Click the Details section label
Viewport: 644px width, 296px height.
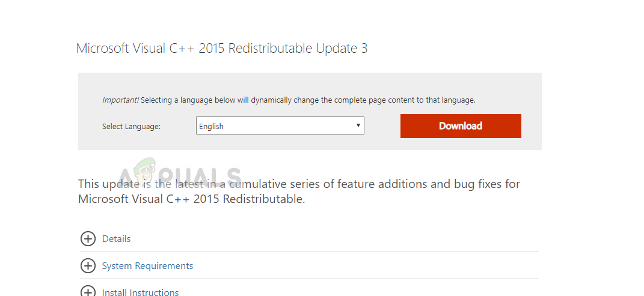(116, 239)
